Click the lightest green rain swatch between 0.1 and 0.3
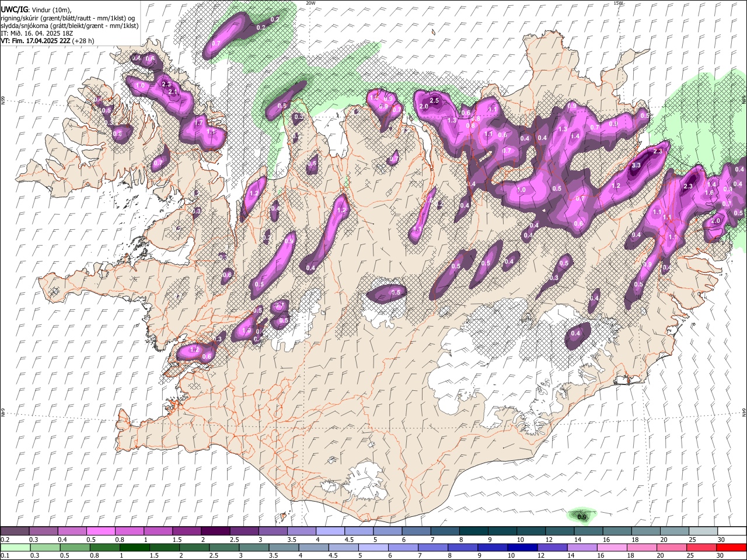This screenshot has width=747, height=560. point(15,547)
